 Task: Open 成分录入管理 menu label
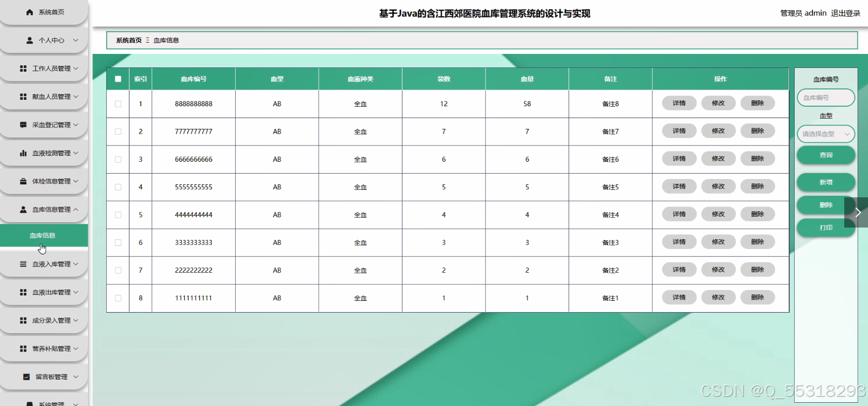click(x=51, y=320)
